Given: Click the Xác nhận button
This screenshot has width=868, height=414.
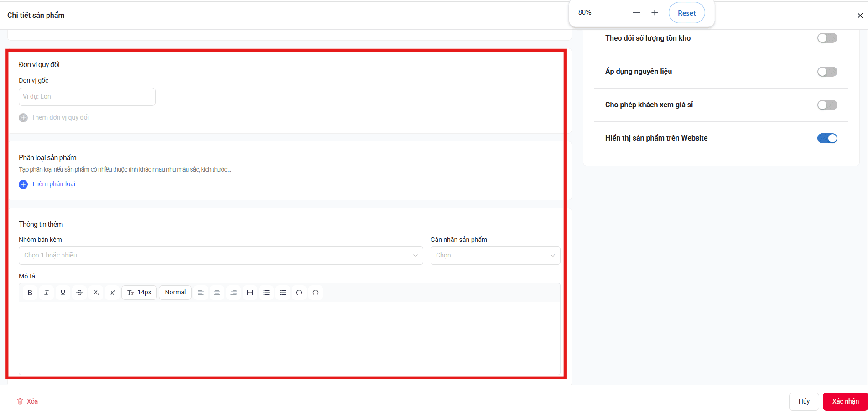Looking at the screenshot, I should click(x=845, y=402).
